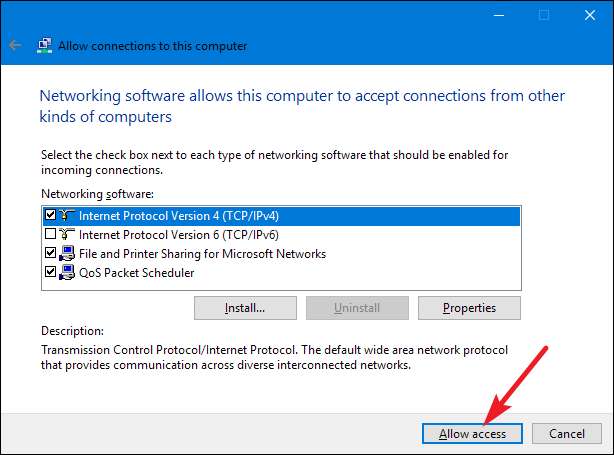Uncheck the TCP/IPv4 checkbox
The height and width of the screenshot is (455, 614).
pyautogui.click(x=51, y=215)
